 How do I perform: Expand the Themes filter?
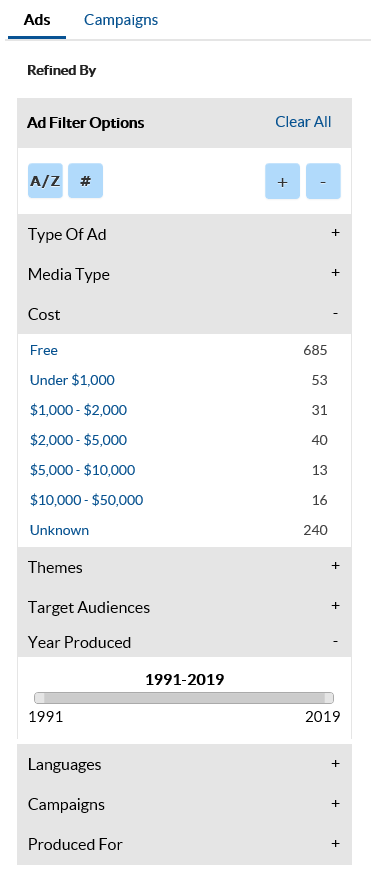[x=184, y=567]
